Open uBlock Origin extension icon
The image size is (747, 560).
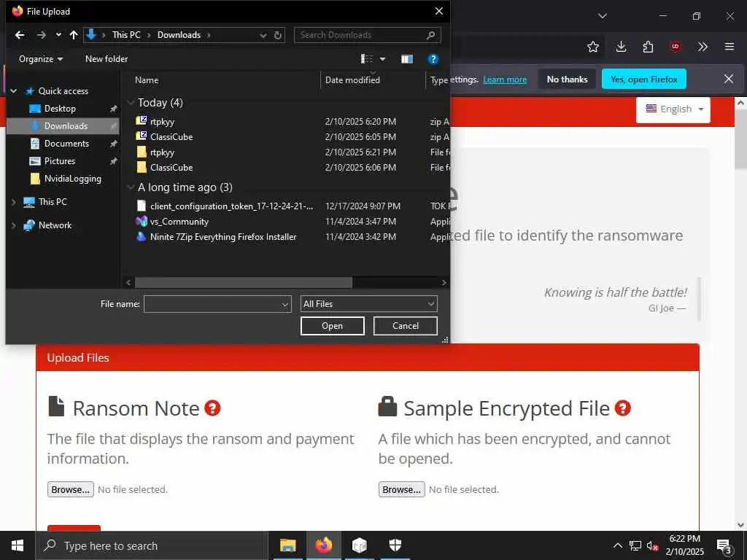click(x=675, y=47)
